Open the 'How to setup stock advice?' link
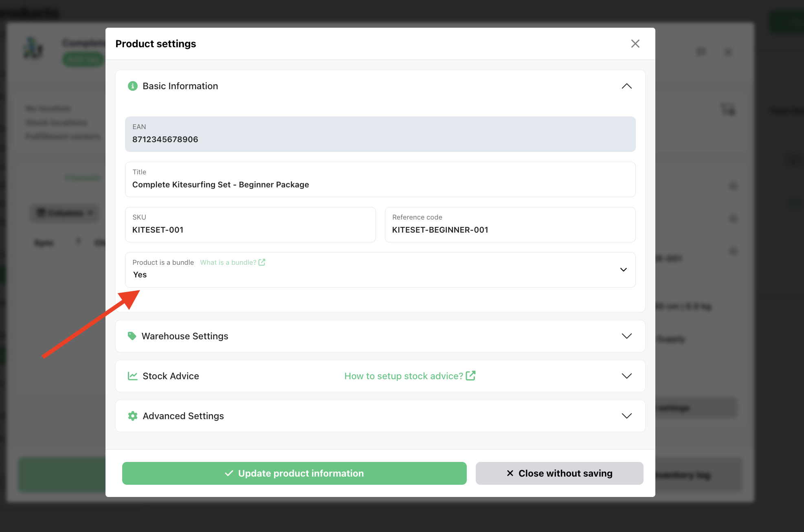This screenshot has height=532, width=804. 403,376
